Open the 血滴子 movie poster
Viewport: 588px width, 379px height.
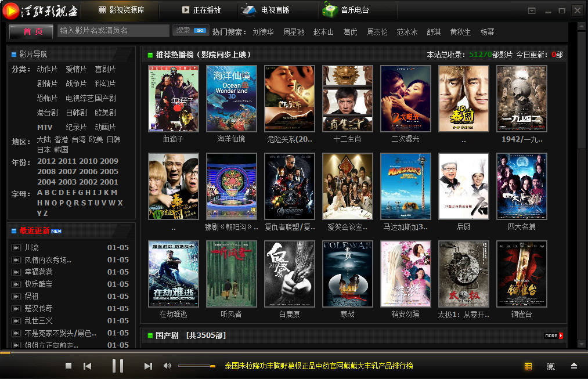coord(173,99)
